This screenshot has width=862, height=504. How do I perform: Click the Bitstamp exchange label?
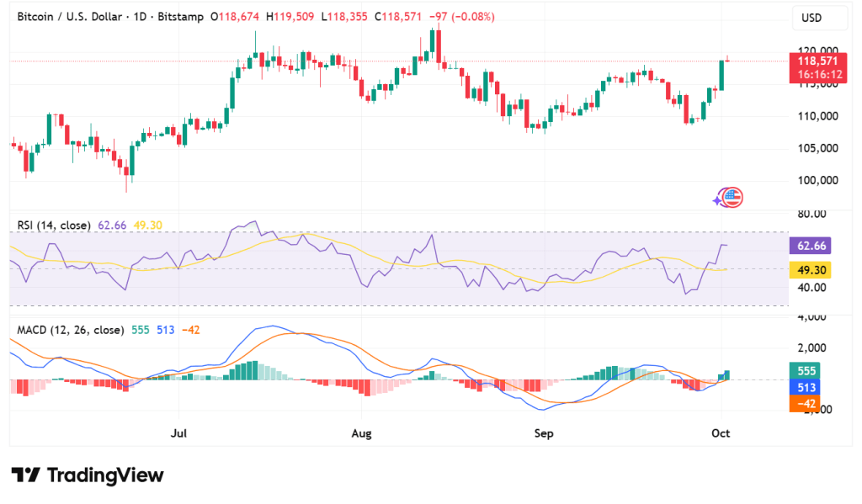(x=180, y=17)
